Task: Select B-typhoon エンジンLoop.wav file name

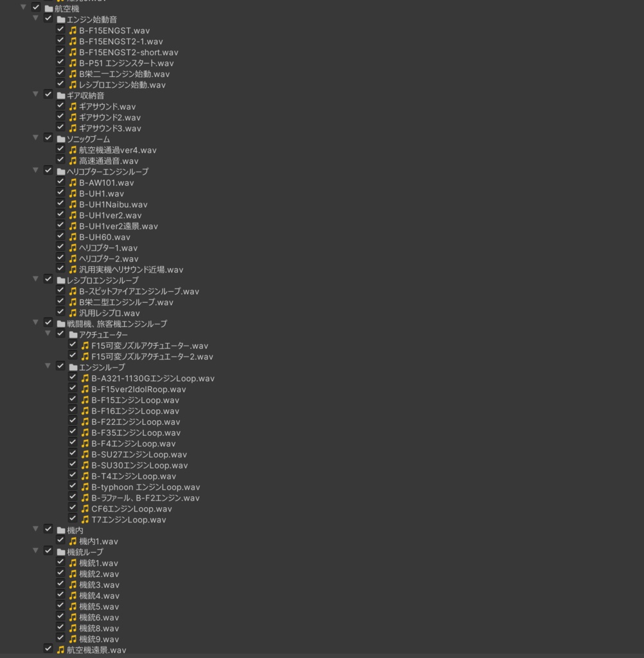Action: (x=146, y=487)
